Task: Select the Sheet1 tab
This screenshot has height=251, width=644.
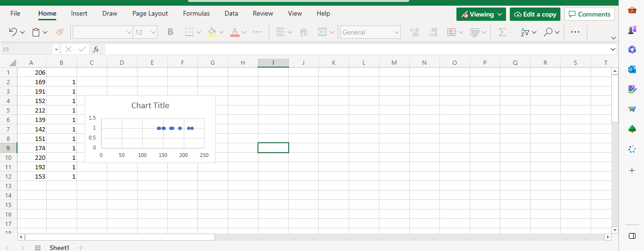Action: pyautogui.click(x=60, y=248)
